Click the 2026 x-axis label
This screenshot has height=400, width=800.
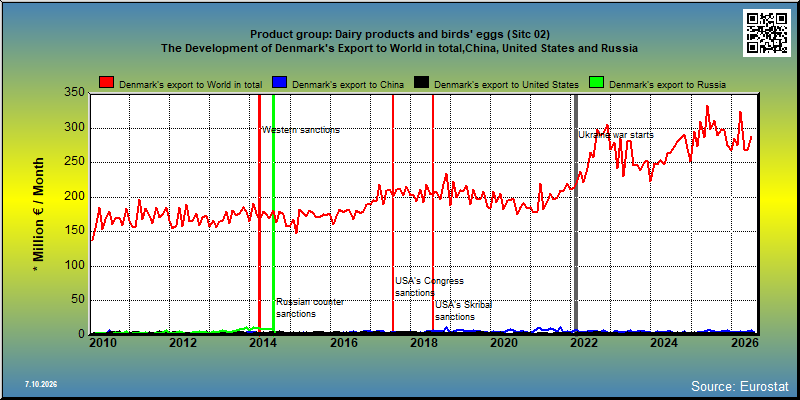coord(745,342)
